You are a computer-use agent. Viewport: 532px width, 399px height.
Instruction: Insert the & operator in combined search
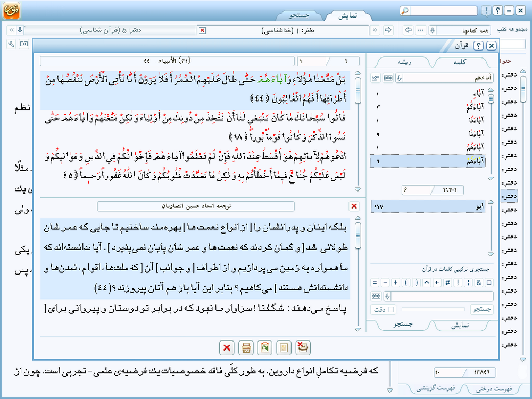click(x=478, y=282)
